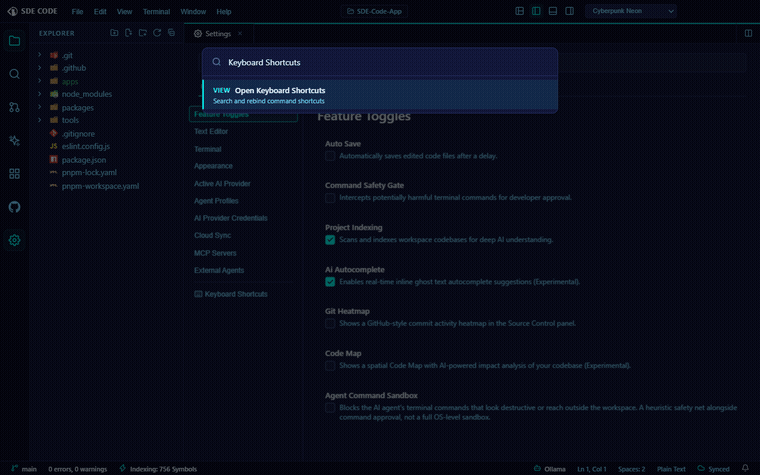Image resolution: width=760 pixels, height=475 pixels.
Task: Click the SDE Code logo icon
Action: pos(13,11)
